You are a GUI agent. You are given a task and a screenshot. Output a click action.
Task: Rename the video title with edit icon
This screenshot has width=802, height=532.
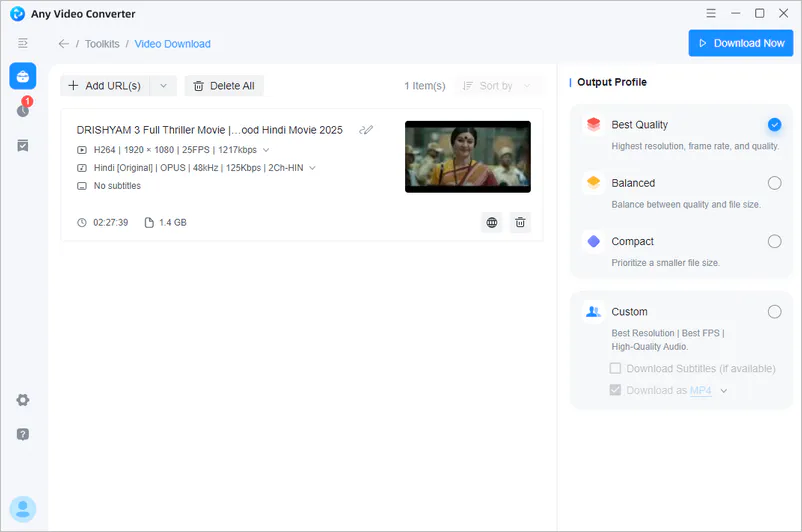pyautogui.click(x=366, y=130)
